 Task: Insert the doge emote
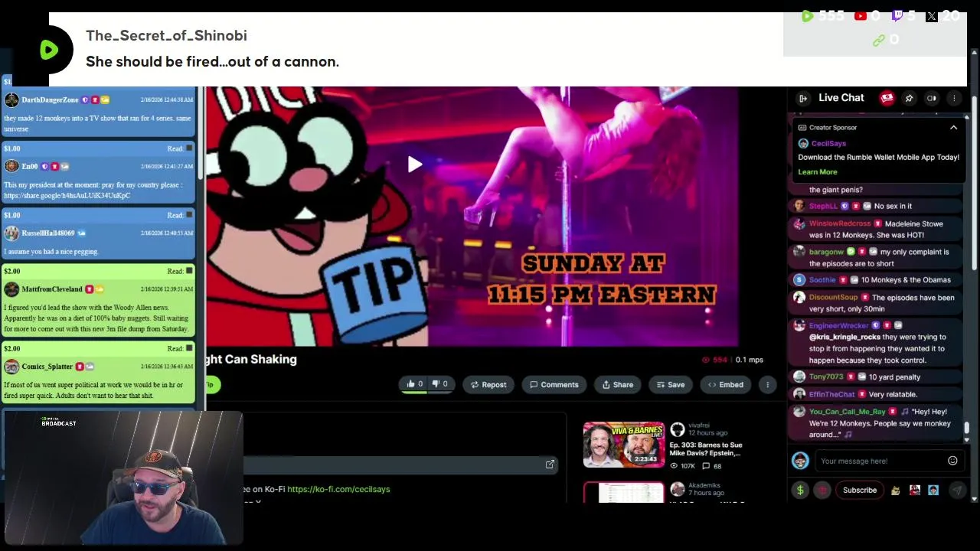[x=895, y=491]
